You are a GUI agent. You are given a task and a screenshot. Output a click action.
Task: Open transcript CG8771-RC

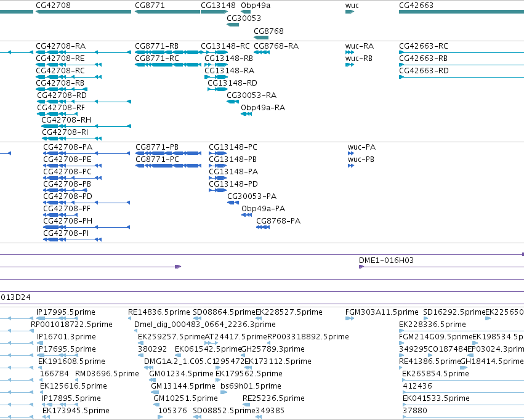(157, 58)
